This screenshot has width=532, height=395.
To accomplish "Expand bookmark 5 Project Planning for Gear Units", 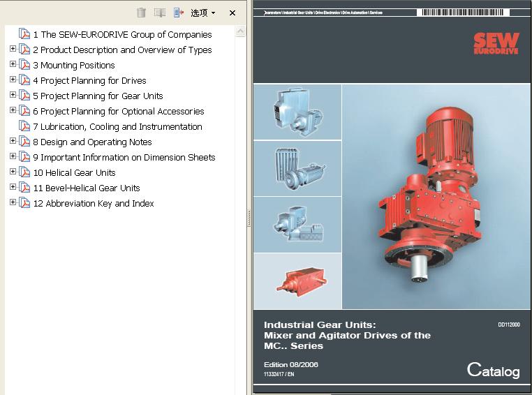I will 13,95.
